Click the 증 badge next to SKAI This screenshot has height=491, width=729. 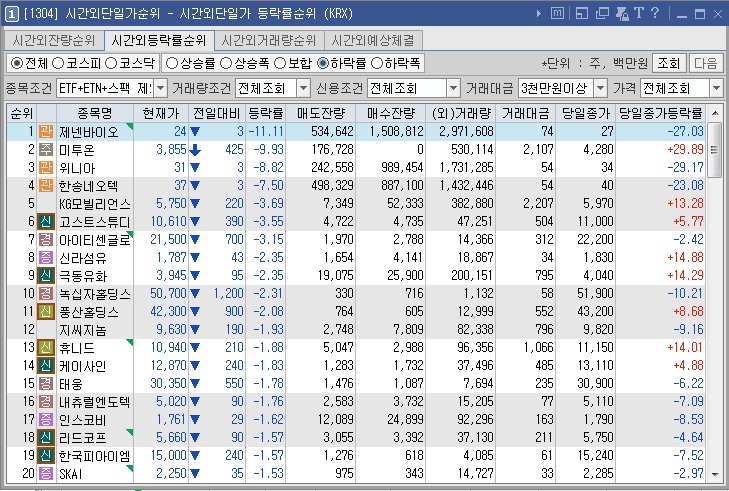(x=46, y=473)
